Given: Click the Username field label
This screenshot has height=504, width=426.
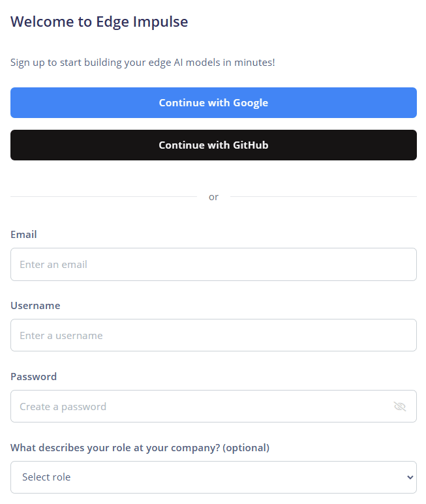Looking at the screenshot, I should 35,305.
